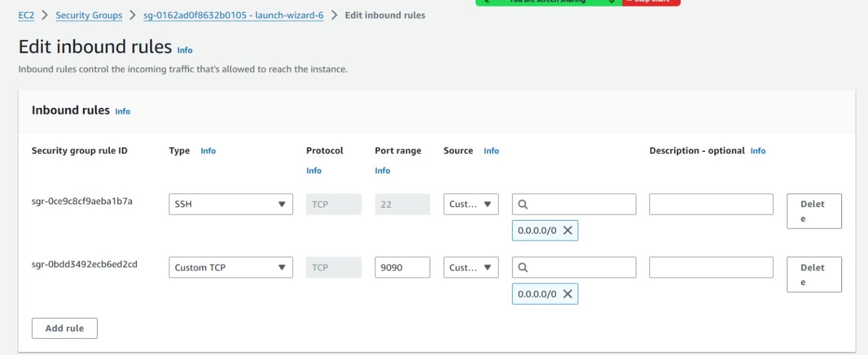Remove 0.0.0.0/0 from the port 9090 rule

click(567, 294)
